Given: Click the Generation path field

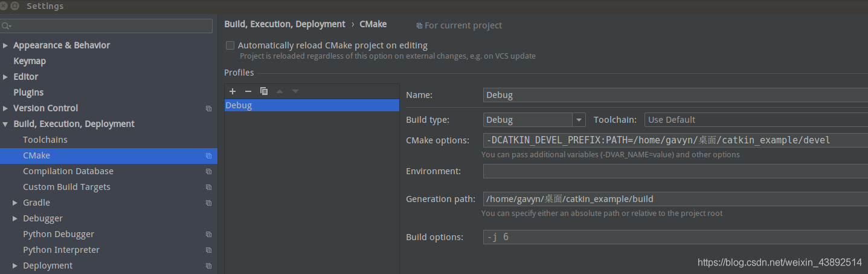Looking at the screenshot, I should [x=674, y=199].
